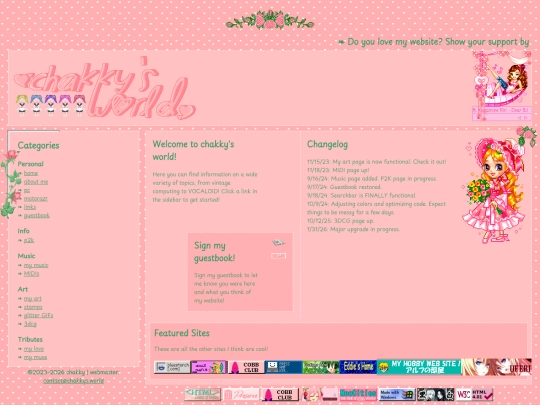The height and width of the screenshot is (405, 540).
Task: Click the webmaster contact email link
Action: [74, 381]
